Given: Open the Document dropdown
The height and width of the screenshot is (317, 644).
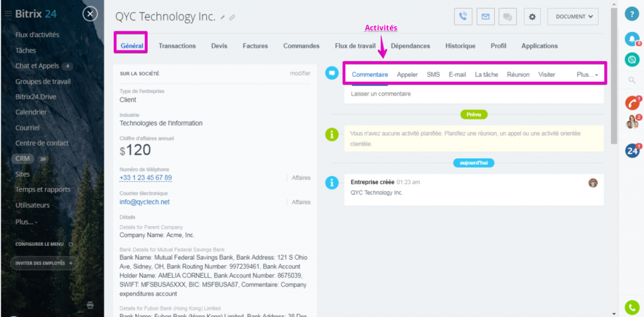Looking at the screenshot, I should click(x=573, y=17).
